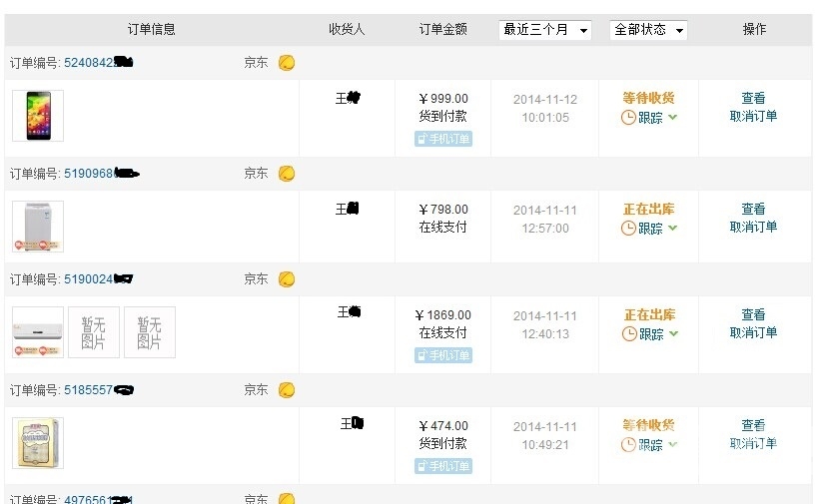This screenshot has width=821, height=504.
Task: Click the yellow chat icon beside order 5185557
Action: click(x=287, y=390)
